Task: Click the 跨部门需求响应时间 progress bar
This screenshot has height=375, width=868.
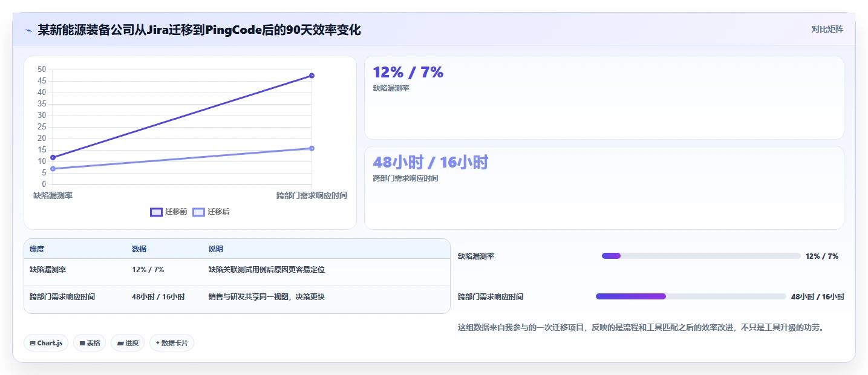Action: [691, 296]
